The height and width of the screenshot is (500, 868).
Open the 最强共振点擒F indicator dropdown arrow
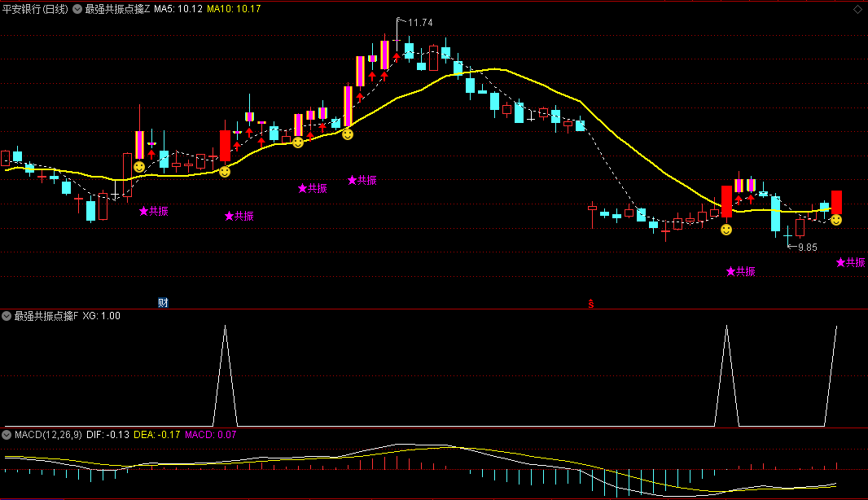7,316
